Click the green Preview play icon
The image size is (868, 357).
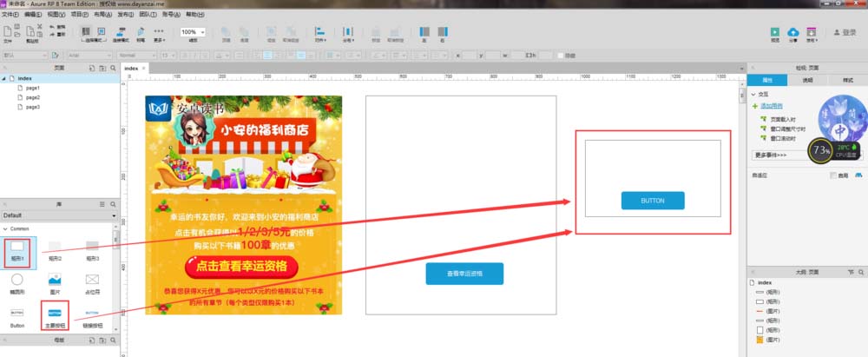click(x=775, y=32)
